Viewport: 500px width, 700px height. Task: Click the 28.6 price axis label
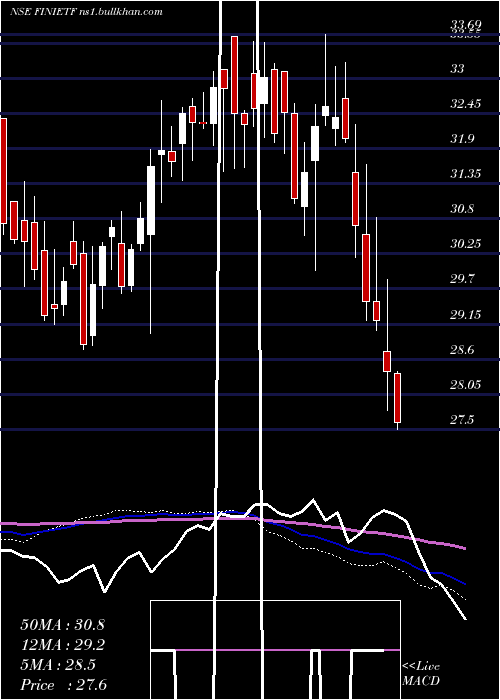462,350
